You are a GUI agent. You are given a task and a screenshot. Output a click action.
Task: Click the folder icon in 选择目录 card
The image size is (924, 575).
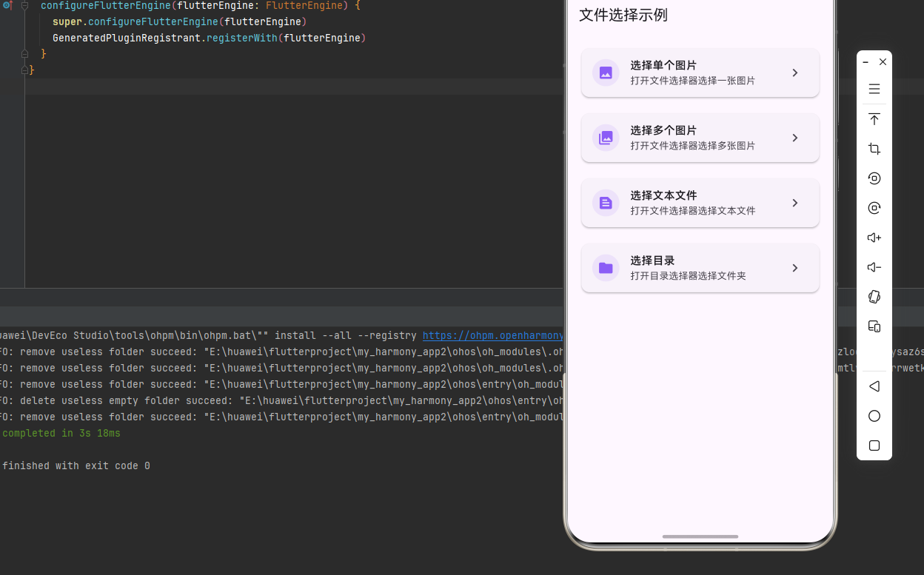coord(606,268)
